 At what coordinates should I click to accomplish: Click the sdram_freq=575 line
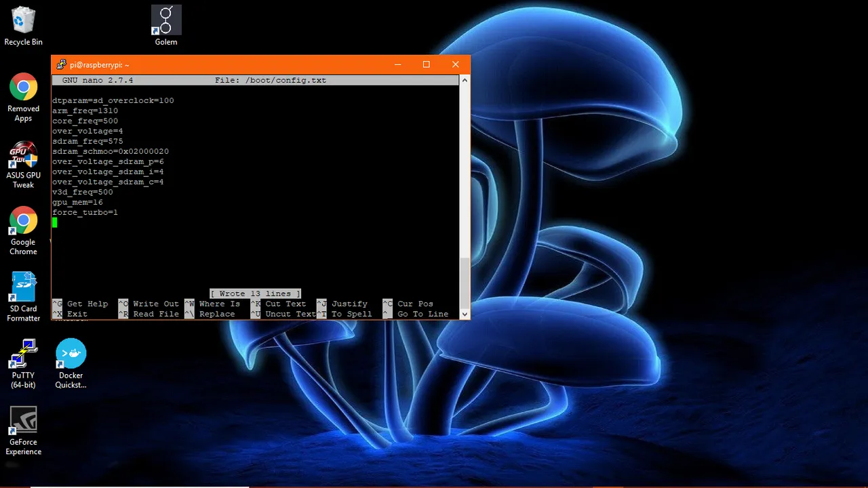click(x=87, y=141)
